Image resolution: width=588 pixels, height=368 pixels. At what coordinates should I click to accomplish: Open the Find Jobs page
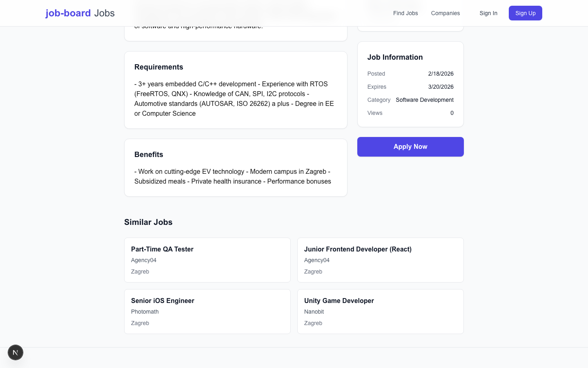tap(405, 13)
